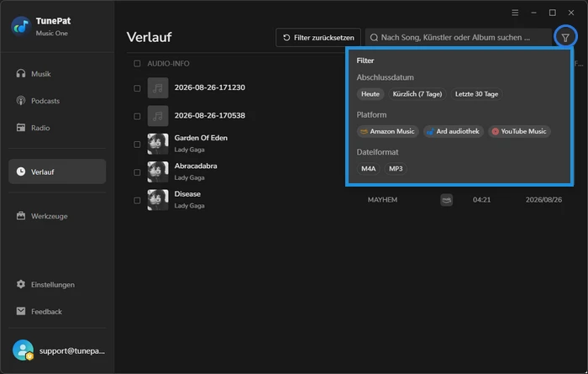Close the TunePat window
This screenshot has width=588, height=374.
coord(571,13)
